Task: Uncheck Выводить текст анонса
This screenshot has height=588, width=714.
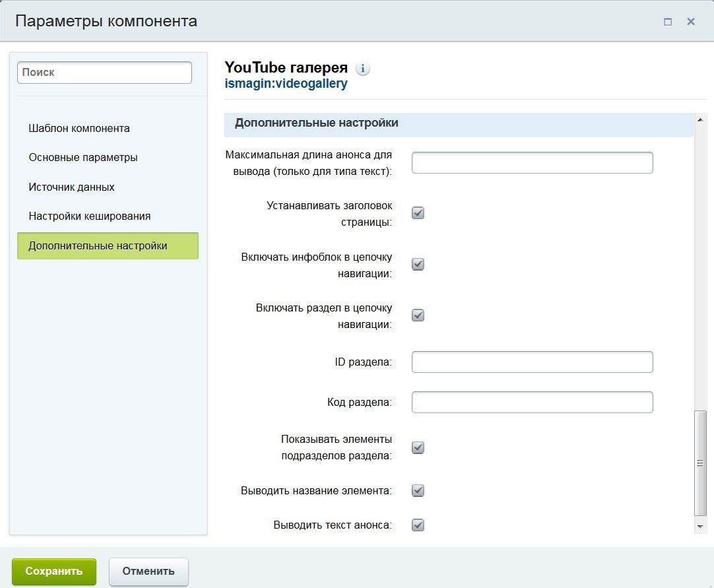Action: [x=418, y=525]
